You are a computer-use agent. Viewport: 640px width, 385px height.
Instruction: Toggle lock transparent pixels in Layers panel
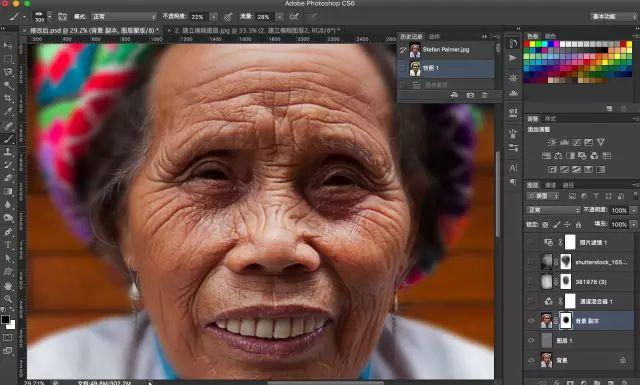[545, 224]
